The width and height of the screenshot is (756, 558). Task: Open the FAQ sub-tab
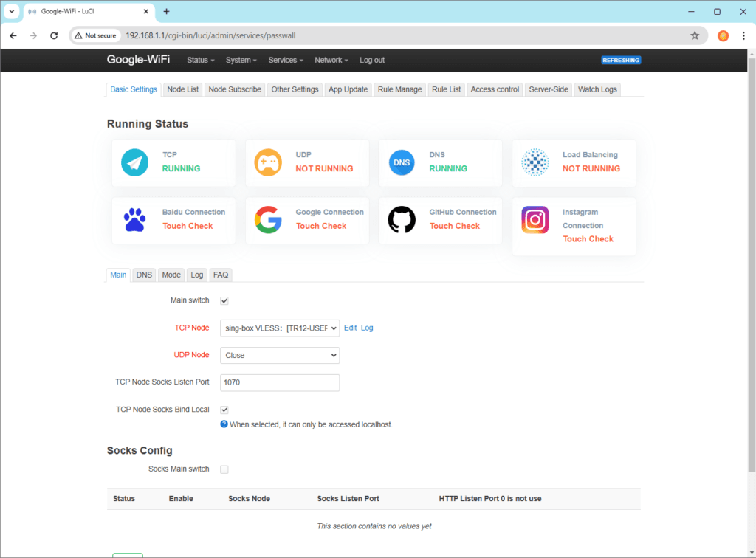pyautogui.click(x=221, y=275)
